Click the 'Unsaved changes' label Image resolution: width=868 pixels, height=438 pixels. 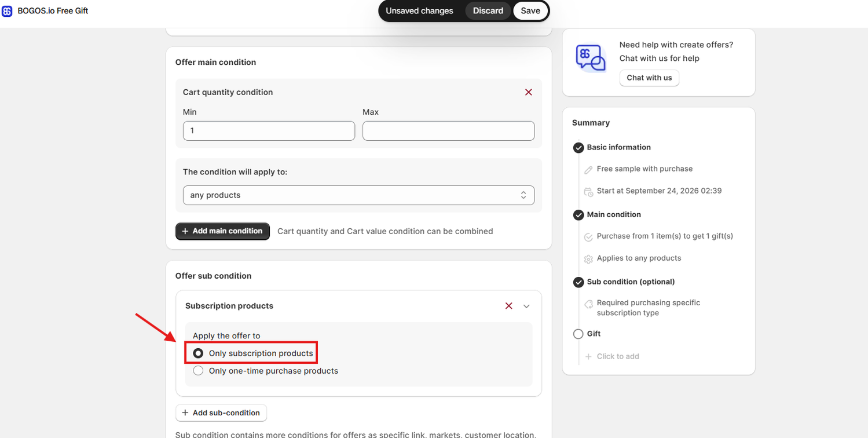419,11
